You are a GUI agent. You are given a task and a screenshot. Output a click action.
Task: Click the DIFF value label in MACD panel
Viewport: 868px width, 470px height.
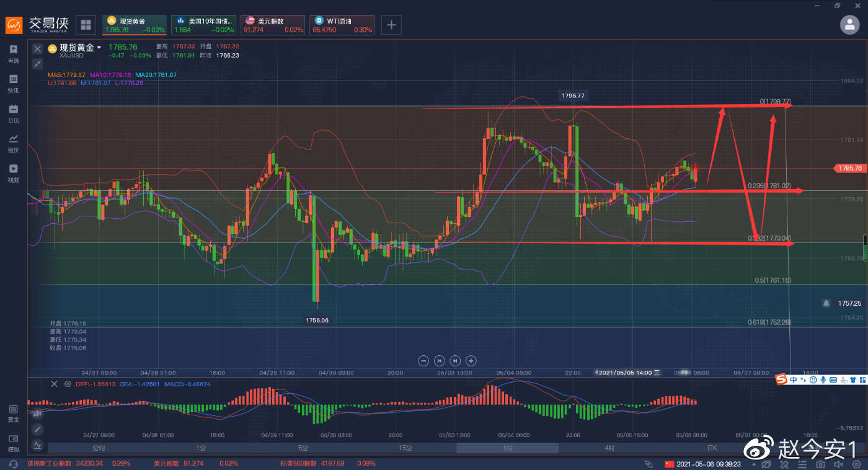click(x=95, y=384)
